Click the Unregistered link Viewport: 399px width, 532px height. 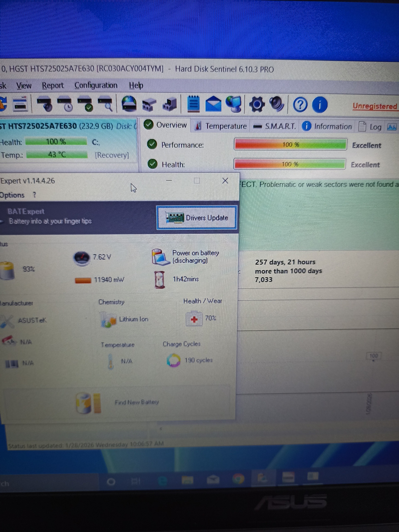pos(375,106)
